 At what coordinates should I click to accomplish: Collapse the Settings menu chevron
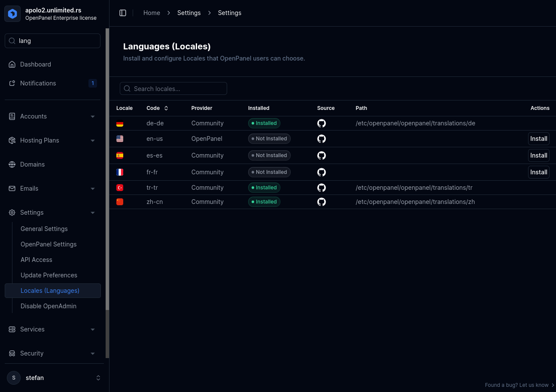click(93, 213)
